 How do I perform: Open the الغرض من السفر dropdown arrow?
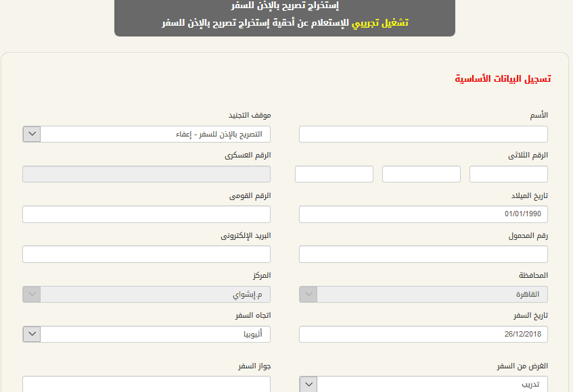click(x=308, y=385)
